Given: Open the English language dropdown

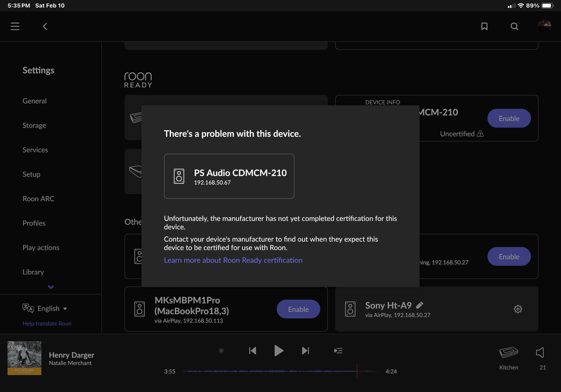Looking at the screenshot, I should pyautogui.click(x=52, y=308).
